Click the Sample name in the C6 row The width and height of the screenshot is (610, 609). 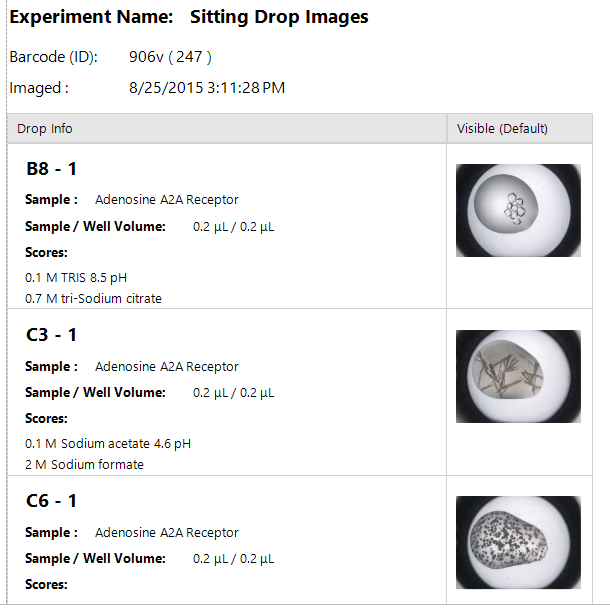pos(167,533)
